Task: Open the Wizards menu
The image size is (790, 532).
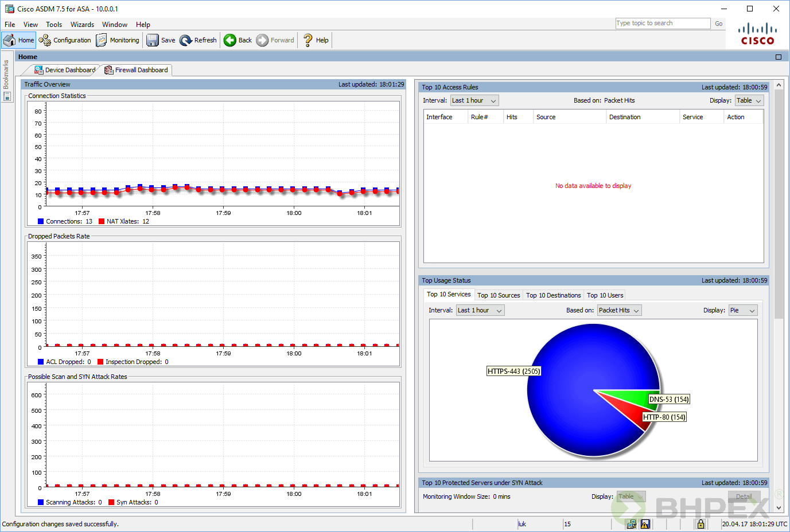Action: click(x=82, y=25)
